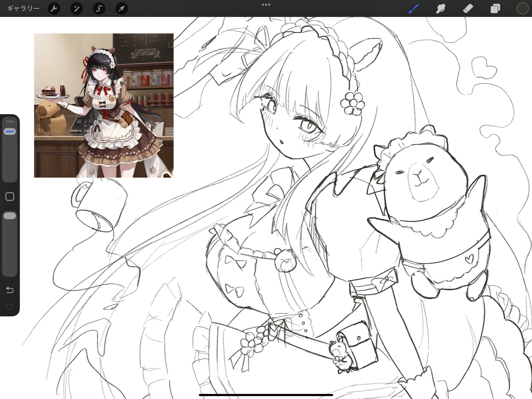Tap the maid reference image thumbnail
This screenshot has width=532, height=399.
104,105
